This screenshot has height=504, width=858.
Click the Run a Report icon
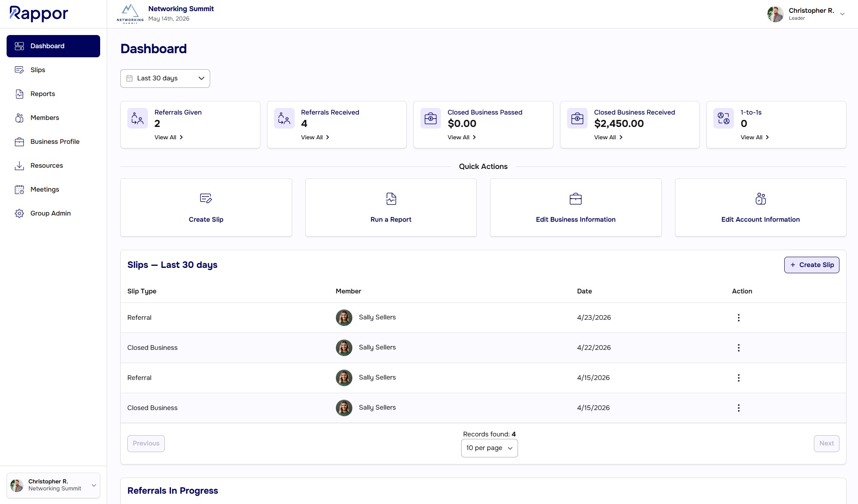tap(391, 199)
